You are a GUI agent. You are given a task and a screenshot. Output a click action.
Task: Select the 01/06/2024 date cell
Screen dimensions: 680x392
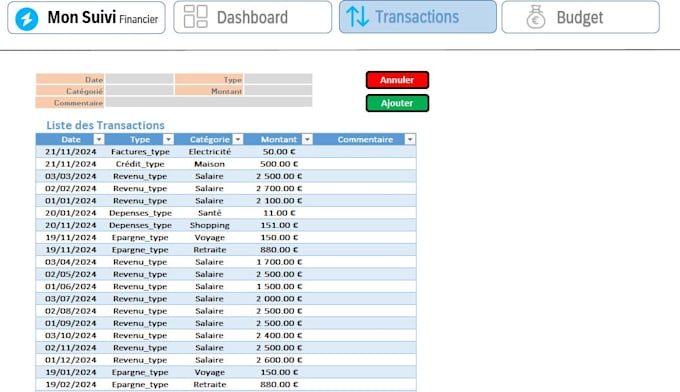tap(71, 287)
